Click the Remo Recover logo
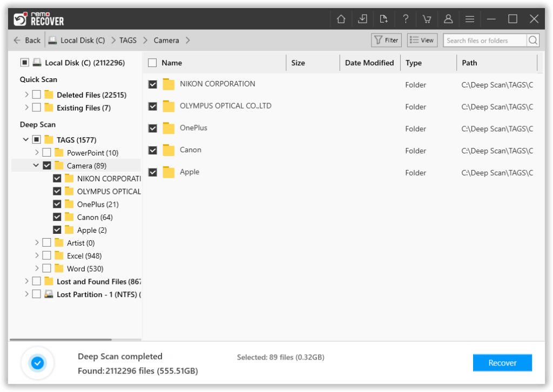553x392 pixels. (x=39, y=19)
